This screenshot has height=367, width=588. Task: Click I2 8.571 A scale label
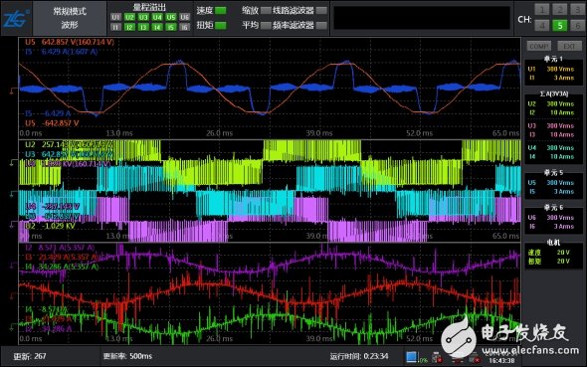[x=60, y=248]
